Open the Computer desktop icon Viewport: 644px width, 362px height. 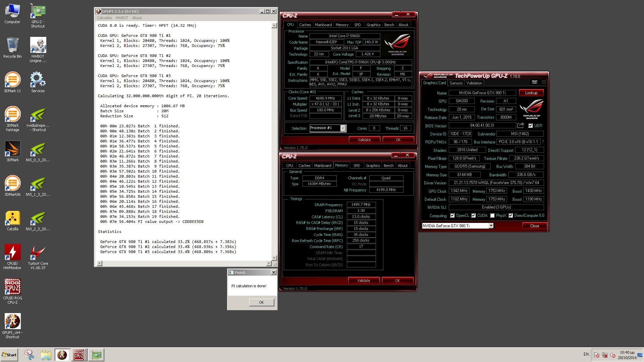pyautogui.click(x=12, y=14)
